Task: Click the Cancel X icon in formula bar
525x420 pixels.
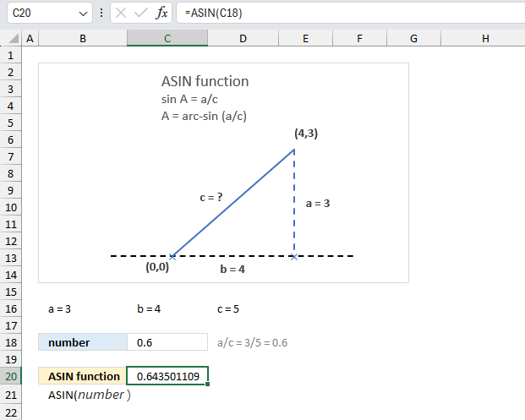Action: [x=121, y=13]
